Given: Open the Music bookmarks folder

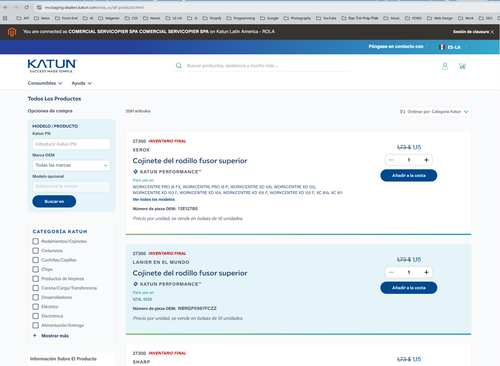Looking at the screenshot, I should (392, 18).
